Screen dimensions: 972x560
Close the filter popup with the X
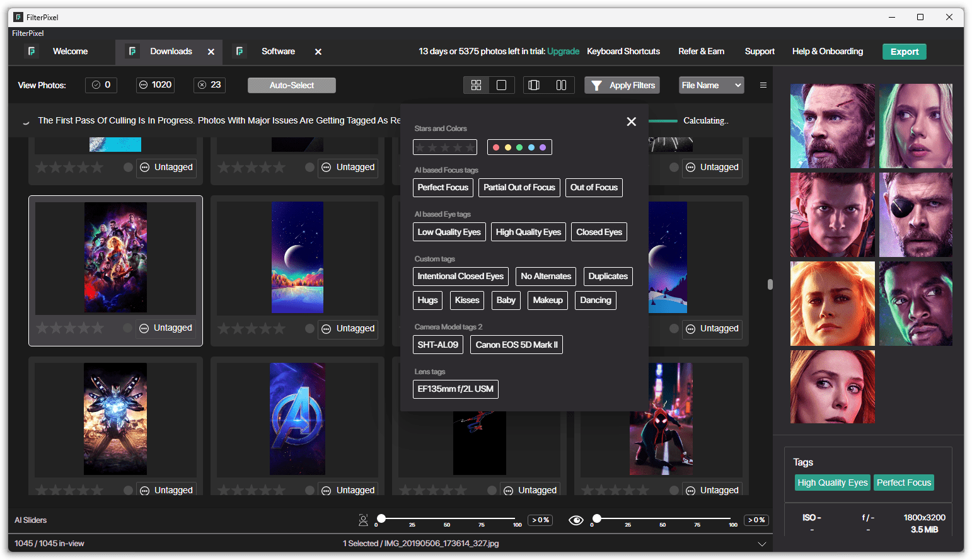coord(631,122)
